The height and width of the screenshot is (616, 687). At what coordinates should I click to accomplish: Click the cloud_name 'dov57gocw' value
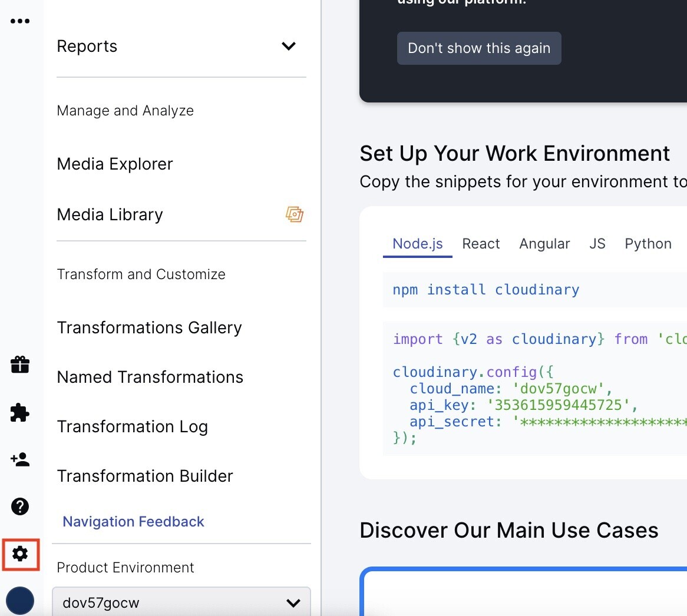point(558,389)
